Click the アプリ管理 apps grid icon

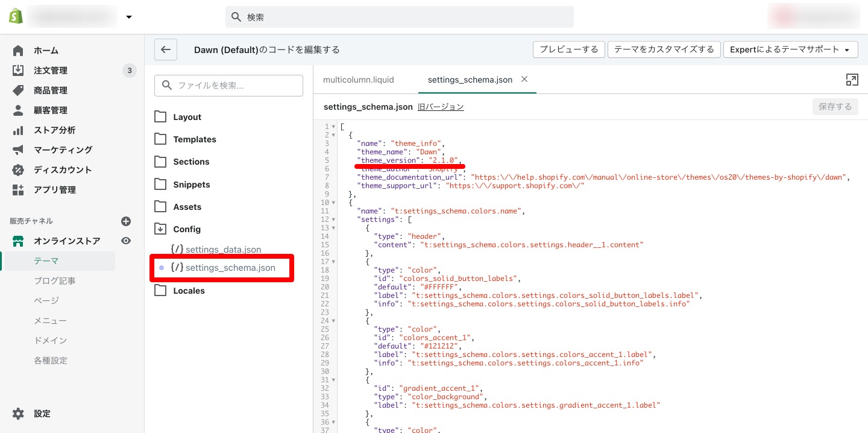tap(18, 189)
